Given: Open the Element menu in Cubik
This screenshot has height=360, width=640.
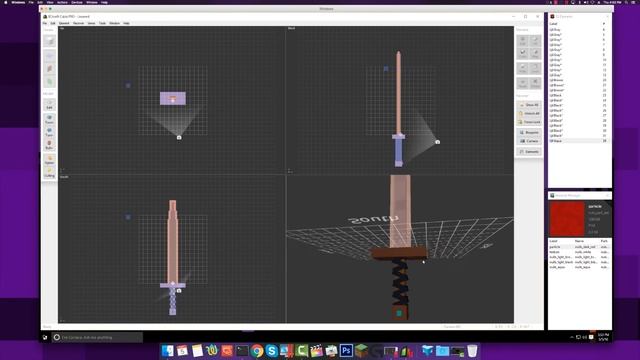Looking at the screenshot, I should point(64,23).
